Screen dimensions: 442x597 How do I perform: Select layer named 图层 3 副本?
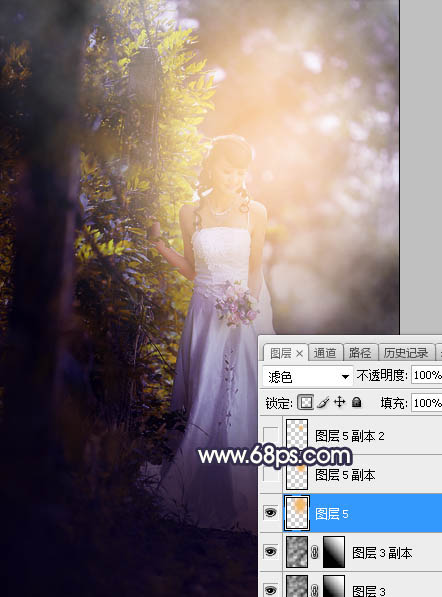[x=382, y=553]
